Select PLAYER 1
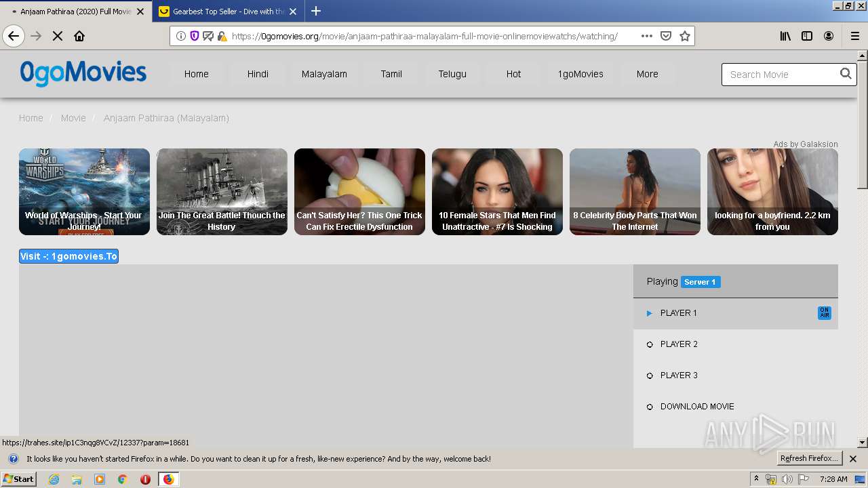 point(735,313)
